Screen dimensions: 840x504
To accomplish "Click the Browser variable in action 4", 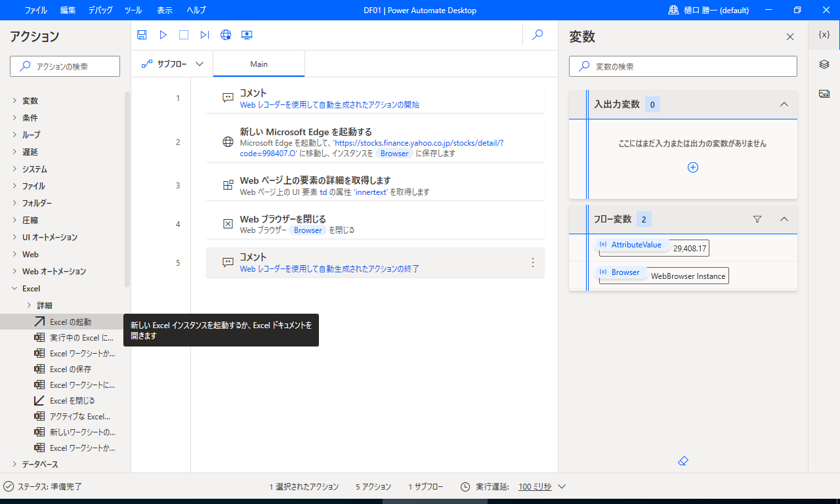I will (308, 230).
